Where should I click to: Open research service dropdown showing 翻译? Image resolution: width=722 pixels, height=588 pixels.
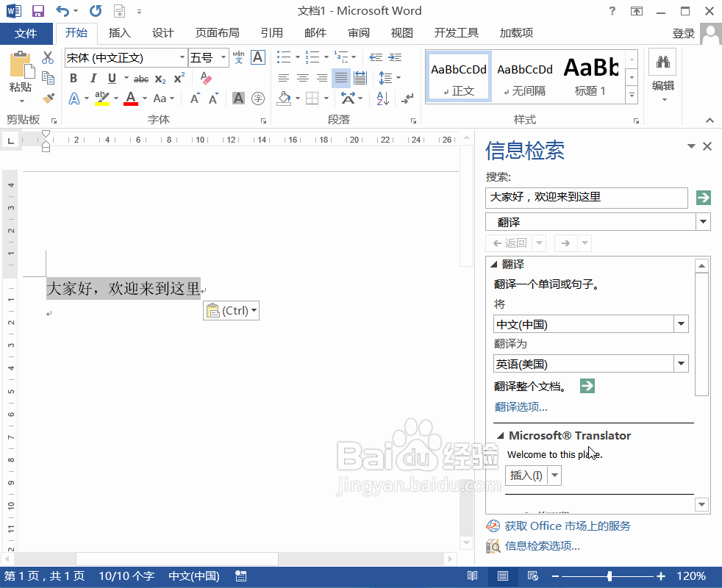(703, 222)
